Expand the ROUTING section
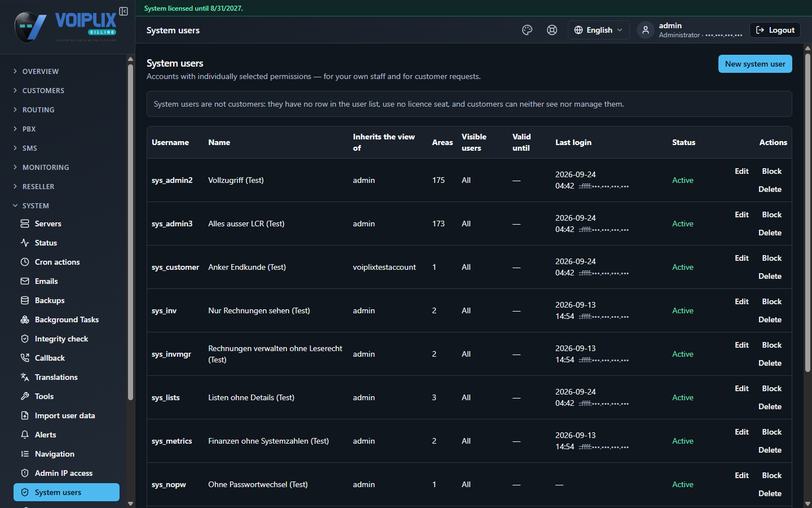Image resolution: width=812 pixels, height=508 pixels. [x=34, y=110]
